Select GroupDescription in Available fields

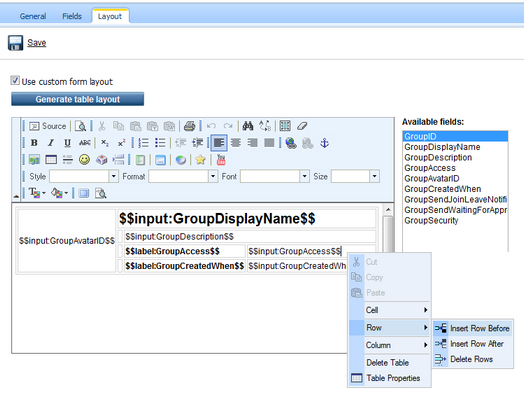(x=455, y=157)
